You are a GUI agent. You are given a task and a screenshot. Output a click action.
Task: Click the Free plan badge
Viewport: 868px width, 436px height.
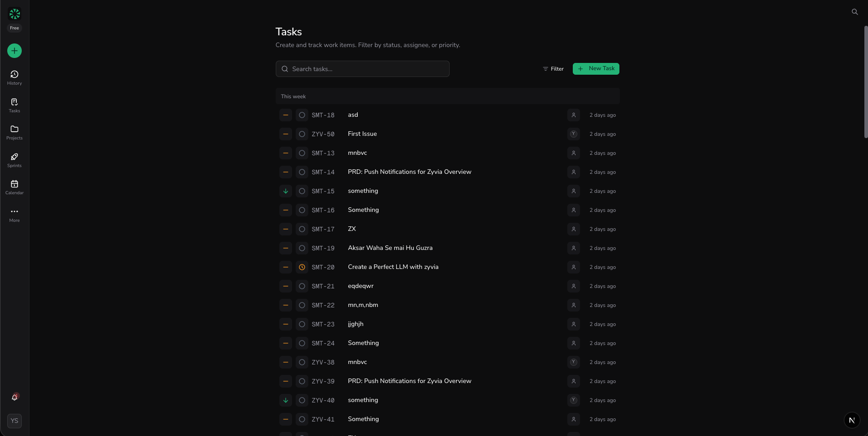tap(14, 28)
